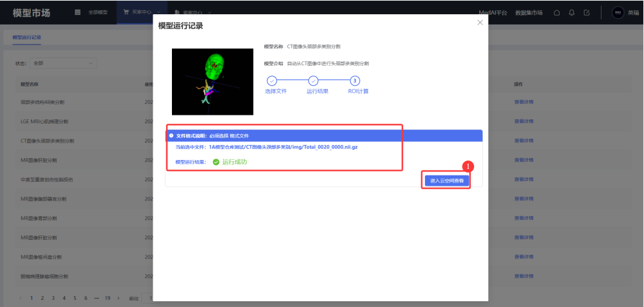Expand the 买家中心 dropdown arrow

159,13
